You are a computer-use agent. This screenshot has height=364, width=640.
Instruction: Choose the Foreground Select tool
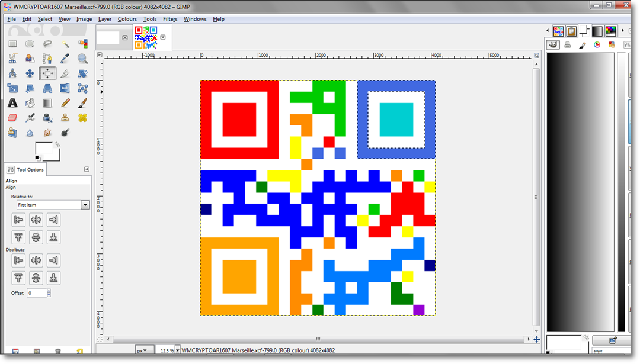click(30, 59)
